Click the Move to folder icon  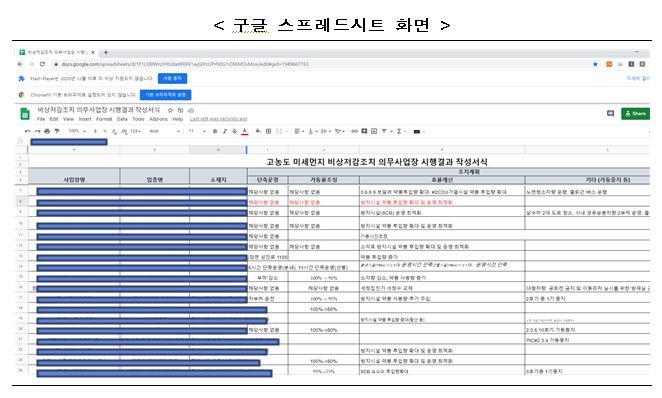coord(180,110)
